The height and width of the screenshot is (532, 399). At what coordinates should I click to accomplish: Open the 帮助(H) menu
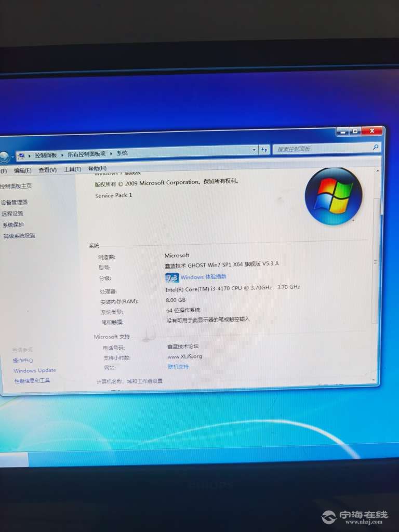(97, 169)
